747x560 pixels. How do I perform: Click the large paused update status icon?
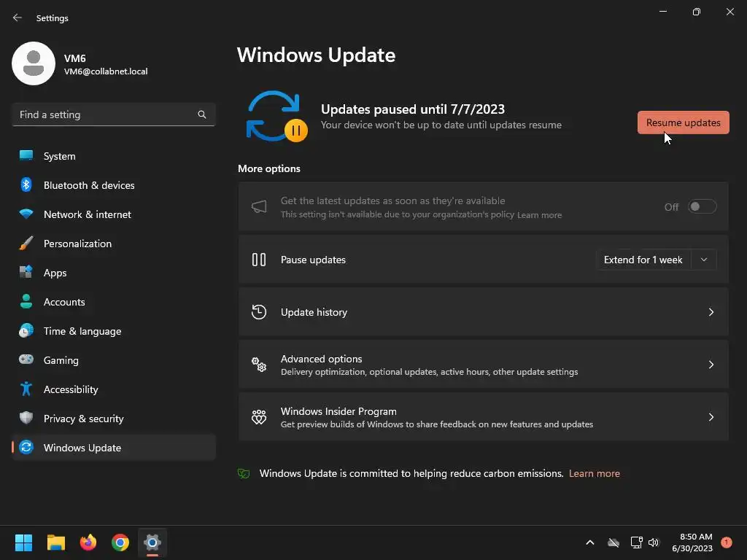click(x=276, y=117)
